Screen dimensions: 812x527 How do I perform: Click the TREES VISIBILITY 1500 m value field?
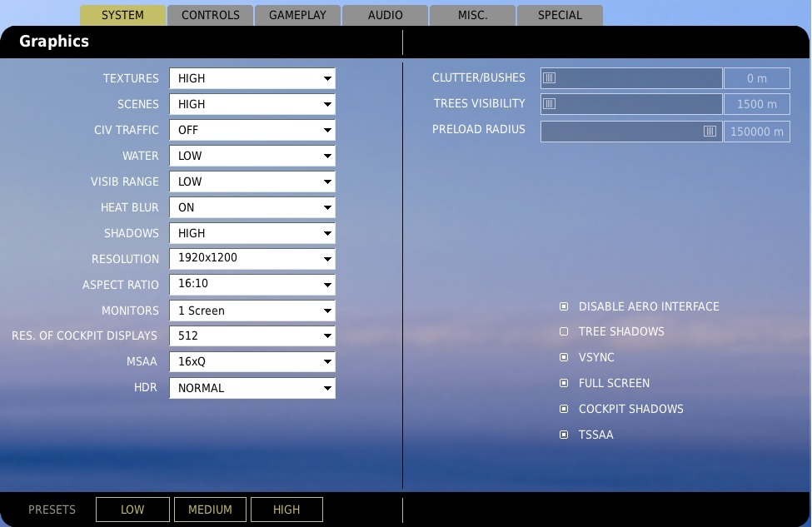click(756, 104)
